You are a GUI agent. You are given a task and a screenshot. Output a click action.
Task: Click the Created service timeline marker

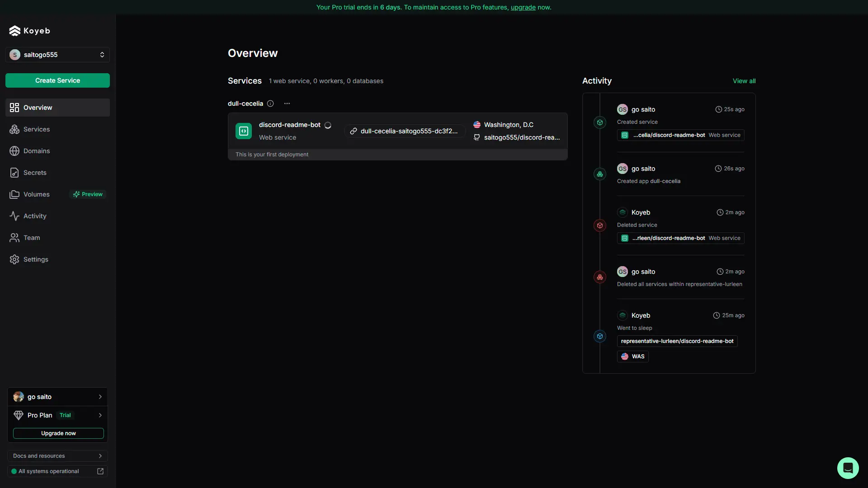pos(600,122)
